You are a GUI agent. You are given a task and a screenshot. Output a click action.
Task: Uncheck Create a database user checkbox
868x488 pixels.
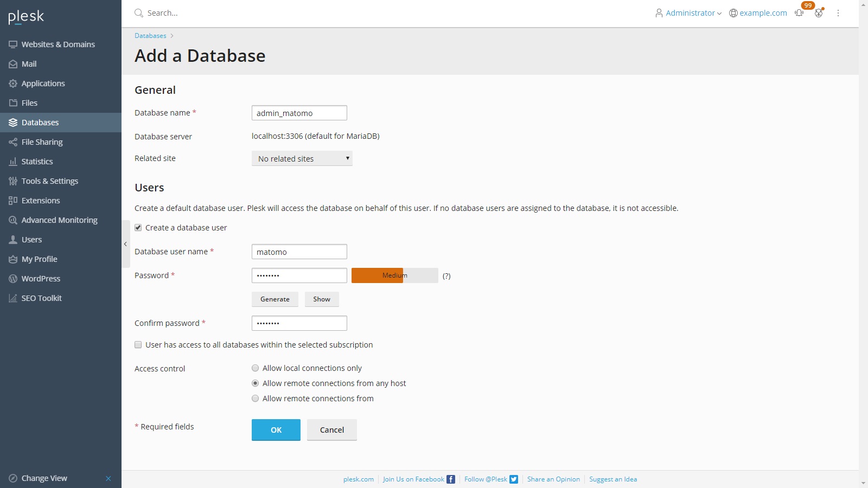[x=138, y=228]
